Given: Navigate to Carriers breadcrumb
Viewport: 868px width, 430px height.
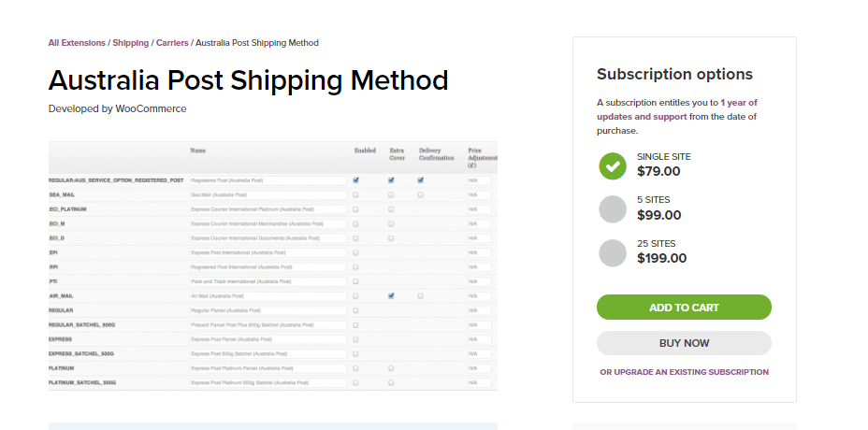Looking at the screenshot, I should (x=172, y=43).
